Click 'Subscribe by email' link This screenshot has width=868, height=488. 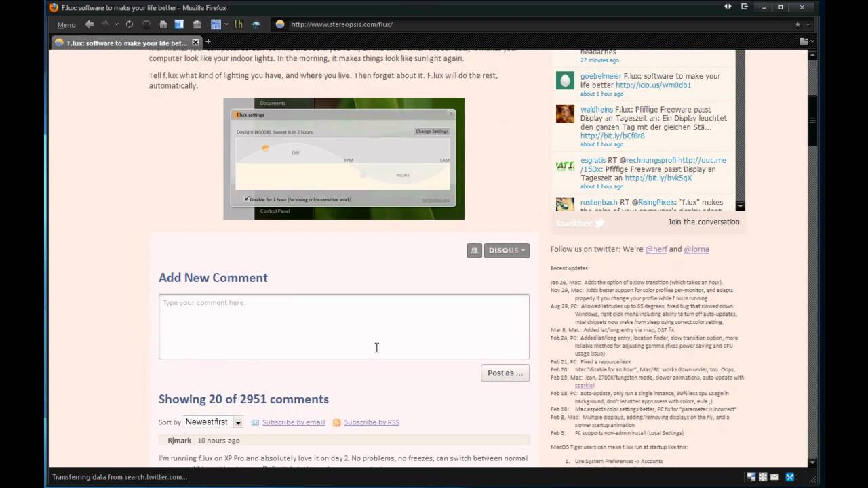coord(294,422)
